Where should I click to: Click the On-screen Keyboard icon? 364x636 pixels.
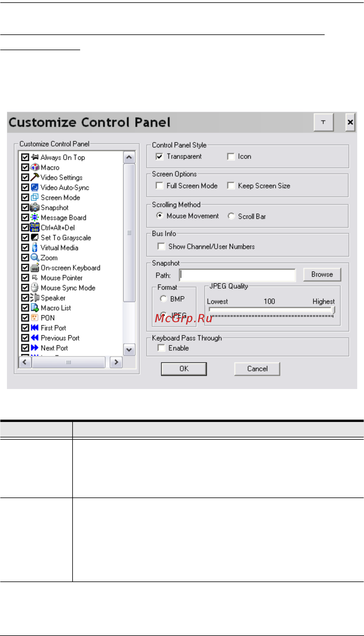point(35,267)
